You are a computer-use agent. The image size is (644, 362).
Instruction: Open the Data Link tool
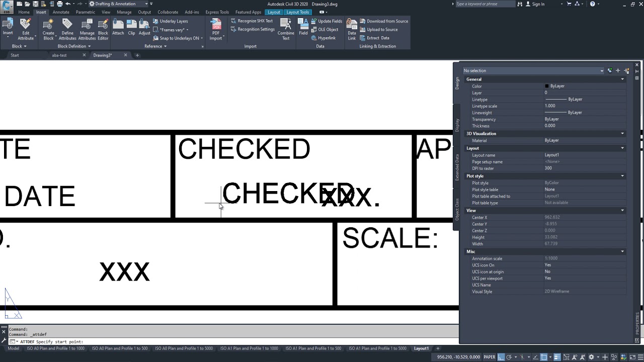352,29
